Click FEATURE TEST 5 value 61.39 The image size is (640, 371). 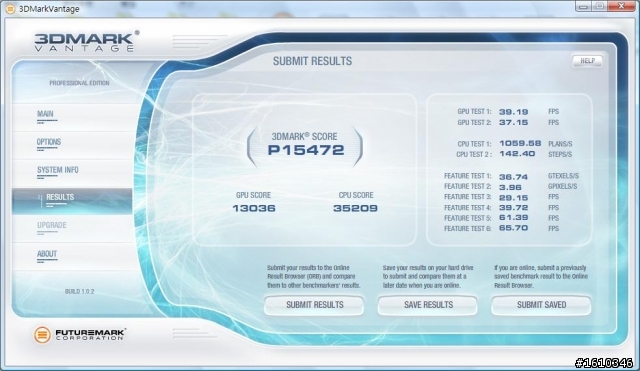coord(513,218)
